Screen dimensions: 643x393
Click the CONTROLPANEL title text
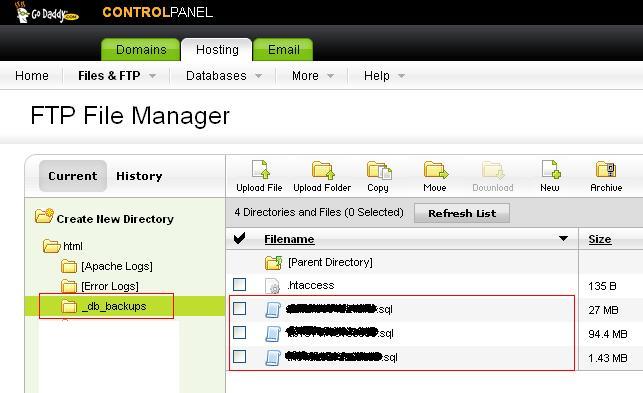(157, 12)
